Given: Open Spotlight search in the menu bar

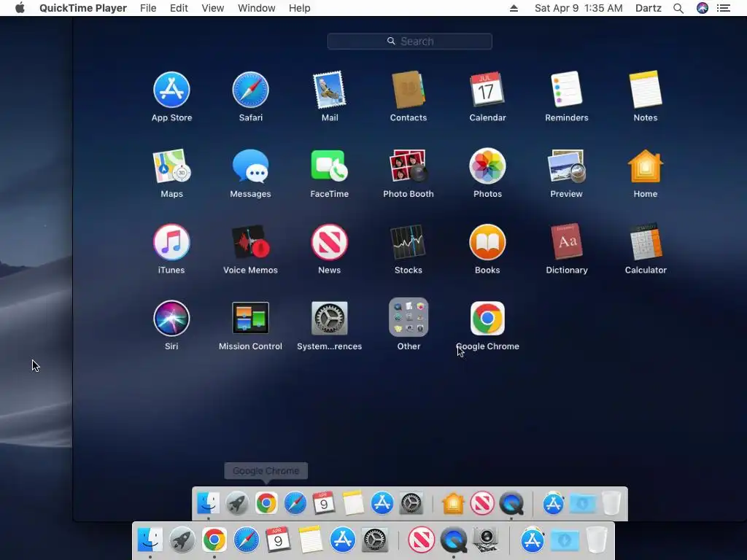Looking at the screenshot, I should pyautogui.click(x=678, y=8).
